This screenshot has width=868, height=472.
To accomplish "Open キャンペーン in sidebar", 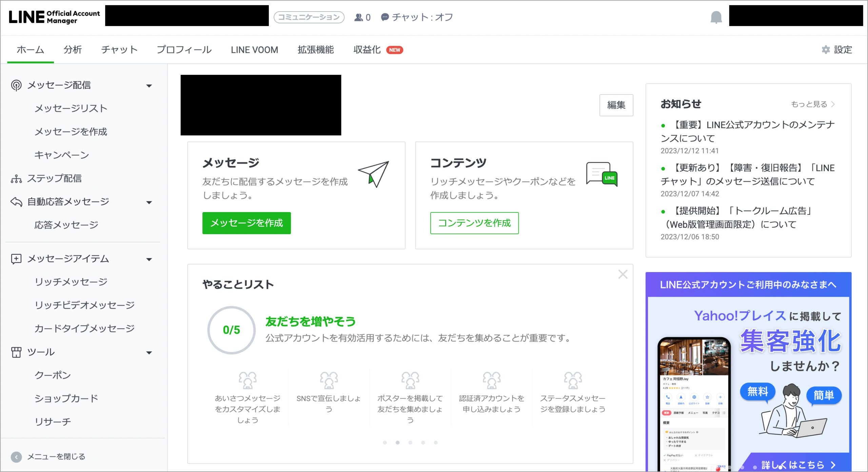I will (62, 155).
